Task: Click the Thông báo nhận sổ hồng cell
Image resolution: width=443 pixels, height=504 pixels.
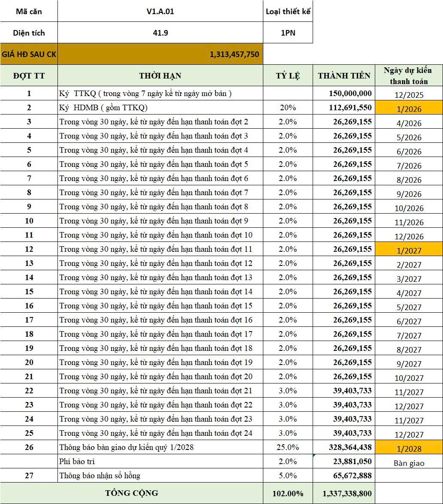Action: (160, 475)
